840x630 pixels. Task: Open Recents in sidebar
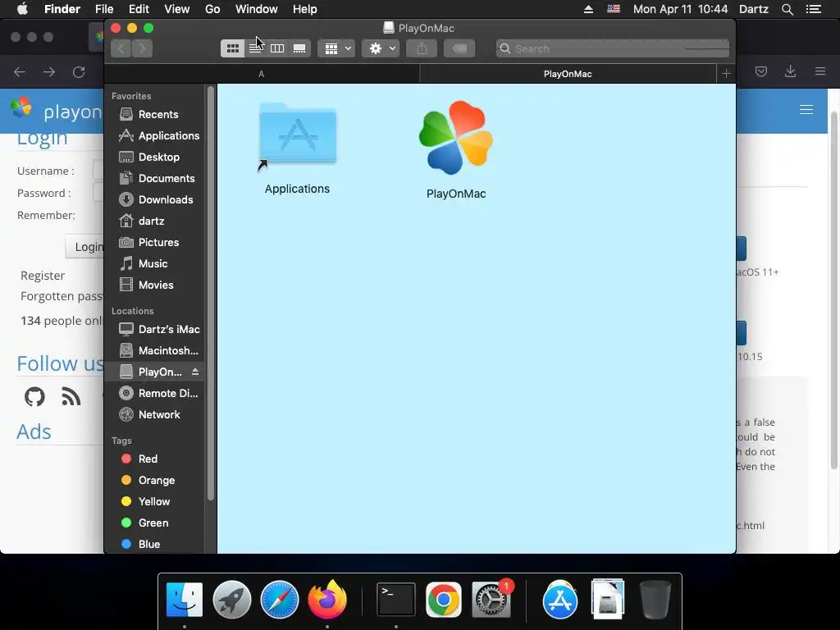click(155, 114)
